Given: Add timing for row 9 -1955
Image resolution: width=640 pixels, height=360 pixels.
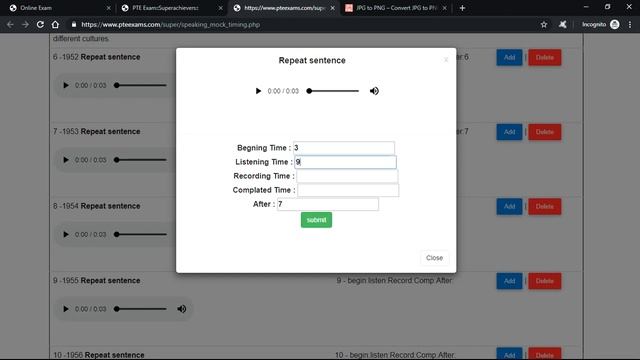Looking at the screenshot, I should [509, 281].
